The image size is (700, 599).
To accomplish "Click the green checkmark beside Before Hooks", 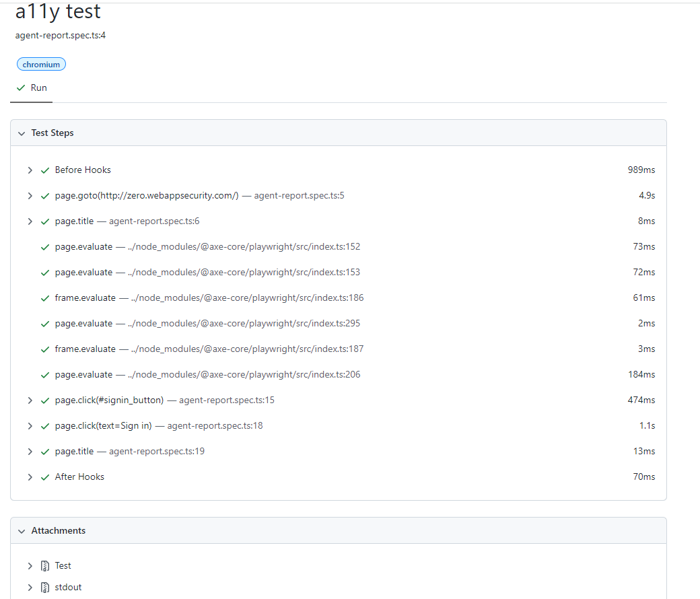I will coord(45,170).
